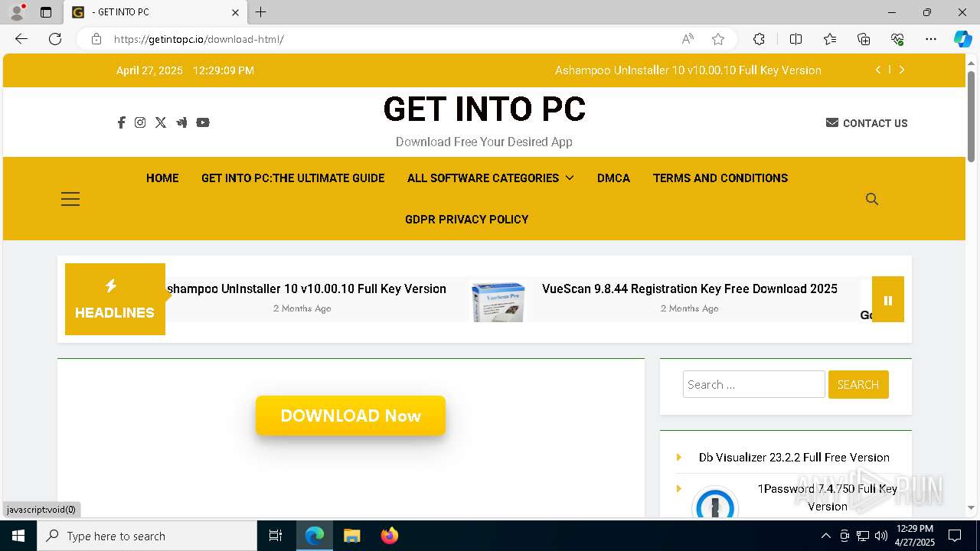Go back in the browser
This screenshot has width=980, height=551.
[21, 39]
